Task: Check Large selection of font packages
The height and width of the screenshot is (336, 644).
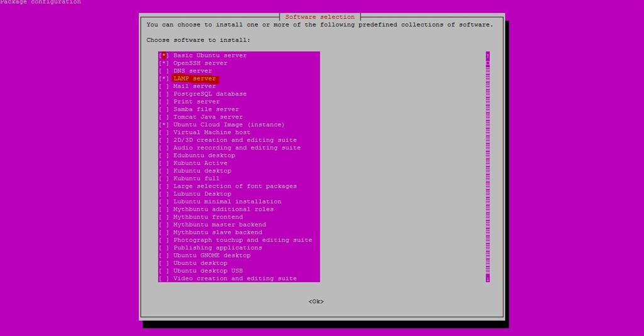Action: click(164, 187)
